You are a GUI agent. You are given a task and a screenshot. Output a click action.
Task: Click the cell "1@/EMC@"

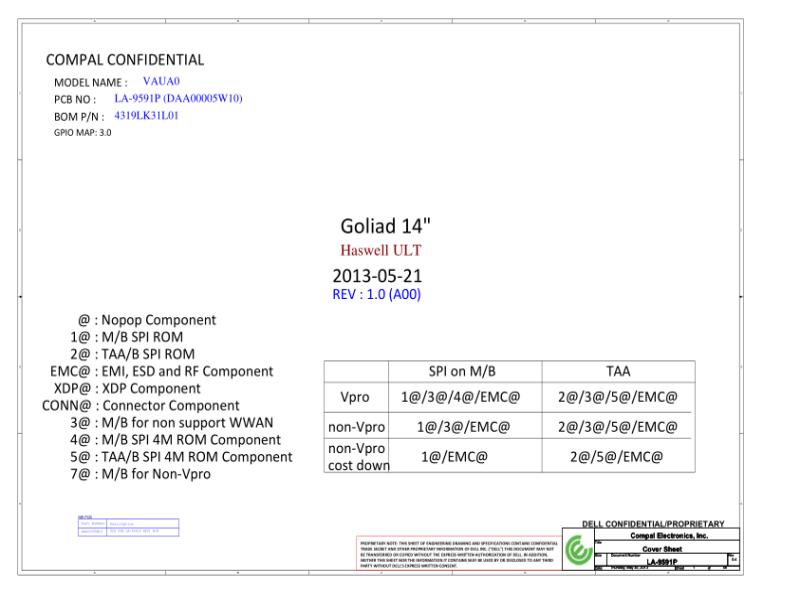(455, 457)
